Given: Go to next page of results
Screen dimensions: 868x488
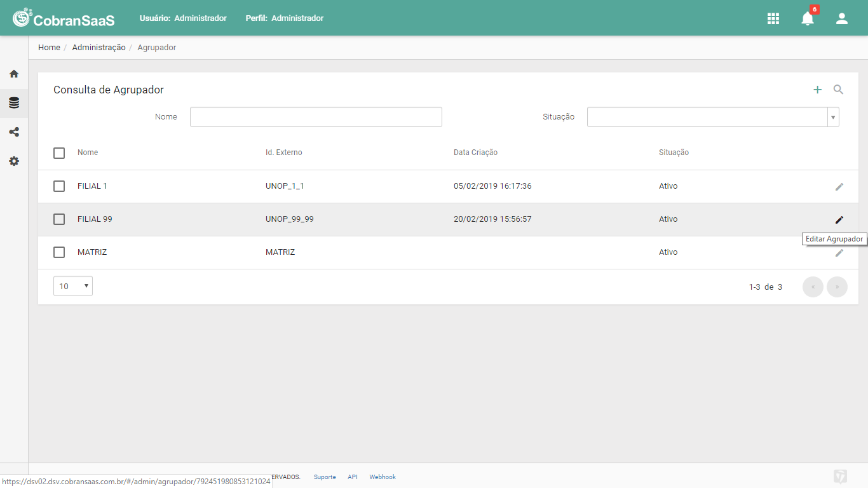Looking at the screenshot, I should [837, 287].
